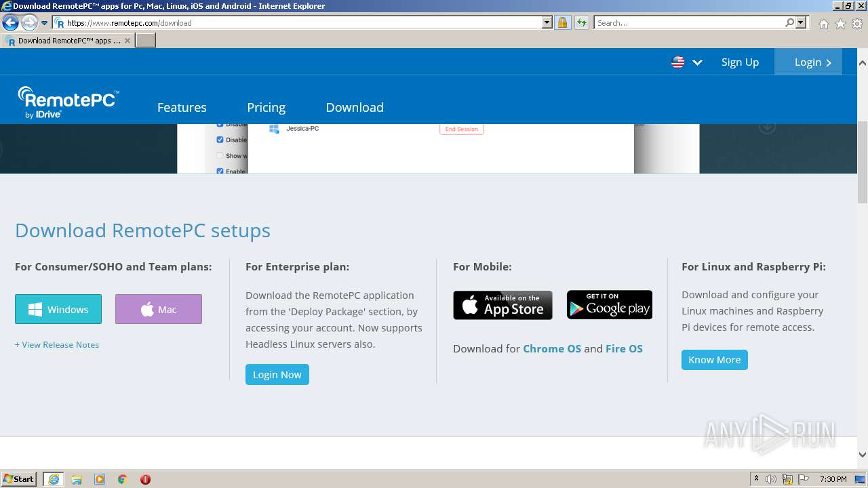Close the Download RemotePC tab
Screen dimensions: 868x488
pyautogui.click(x=127, y=41)
